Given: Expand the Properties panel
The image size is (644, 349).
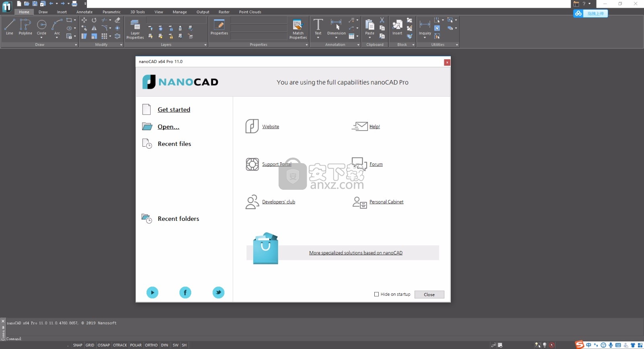Looking at the screenshot, I should [307, 45].
